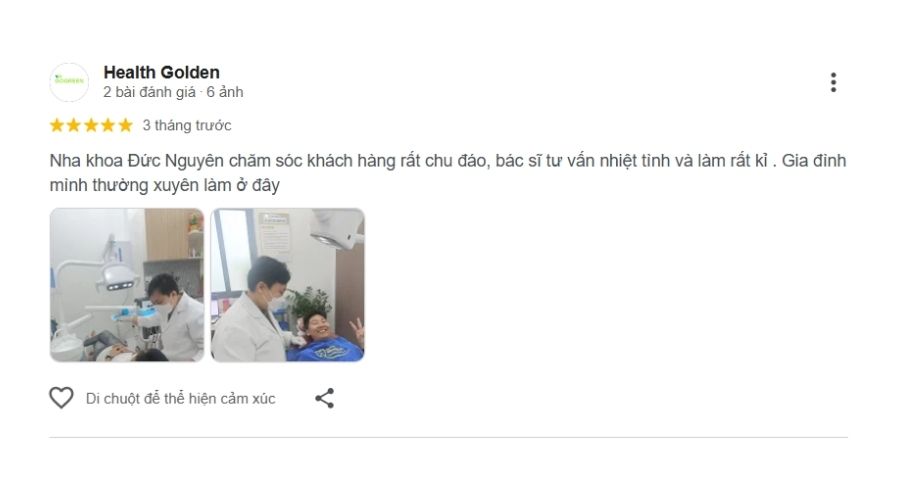Click the '2 bài đánh giá' text

[x=149, y=92]
